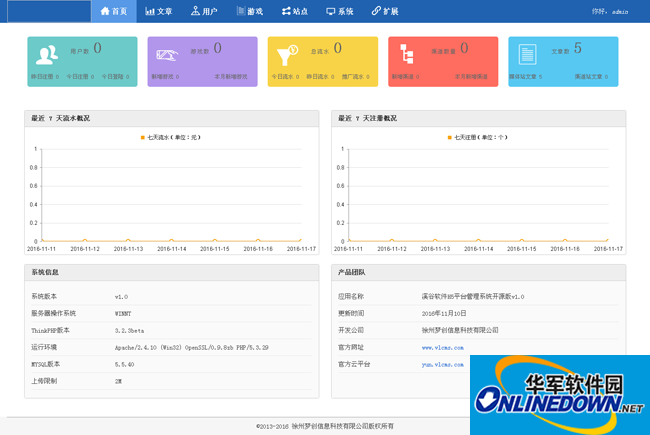Click the 应用名称 value text

[x=473, y=297]
